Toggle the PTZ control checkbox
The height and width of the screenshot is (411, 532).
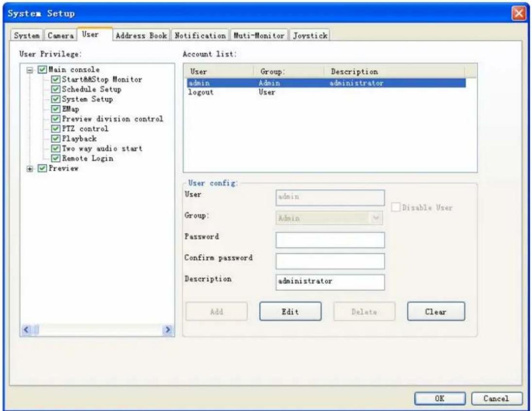tap(56, 129)
